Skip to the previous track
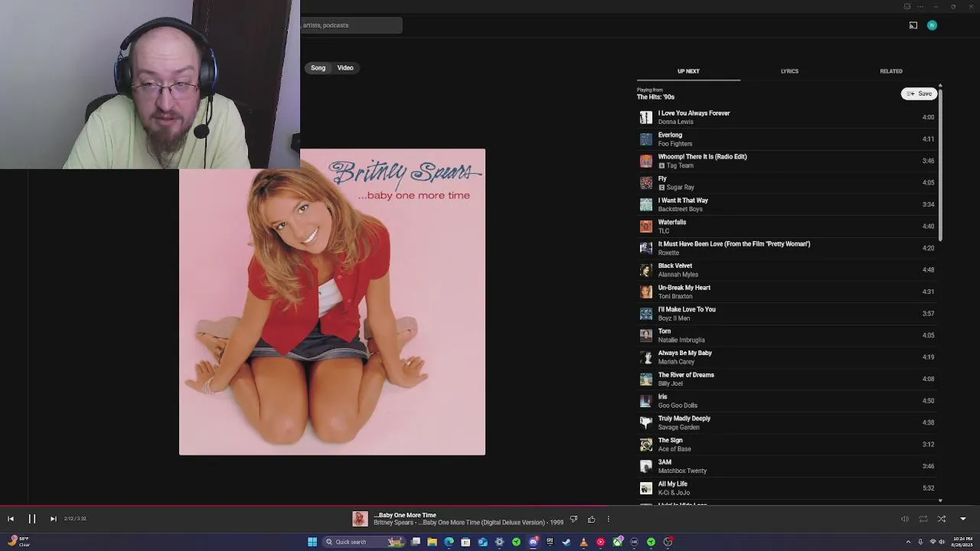 tap(11, 519)
